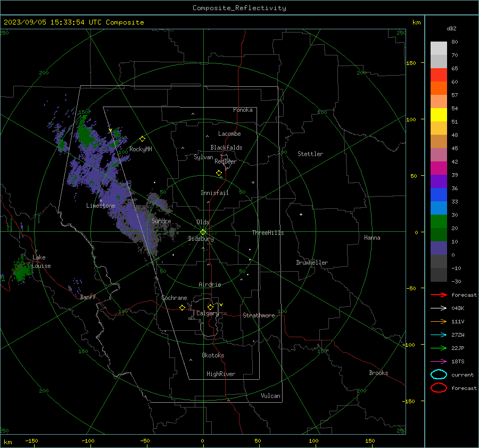Screen dimensions: 479x448
Task: Click the magenta 18TS arrow icon
Action: point(439,362)
